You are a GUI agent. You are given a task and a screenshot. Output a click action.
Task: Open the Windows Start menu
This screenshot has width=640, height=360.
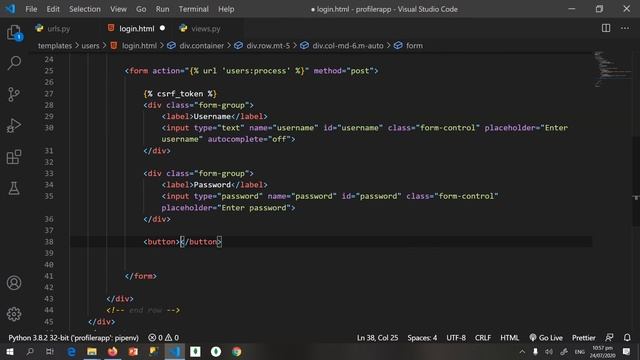[10, 351]
